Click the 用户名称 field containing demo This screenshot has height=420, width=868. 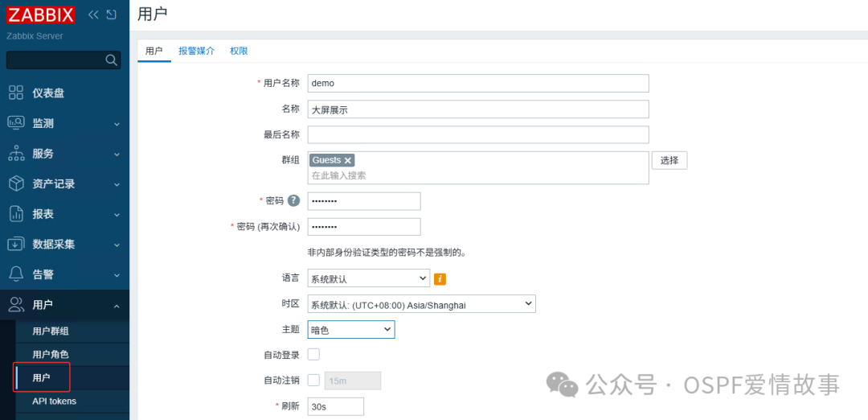pyautogui.click(x=478, y=83)
